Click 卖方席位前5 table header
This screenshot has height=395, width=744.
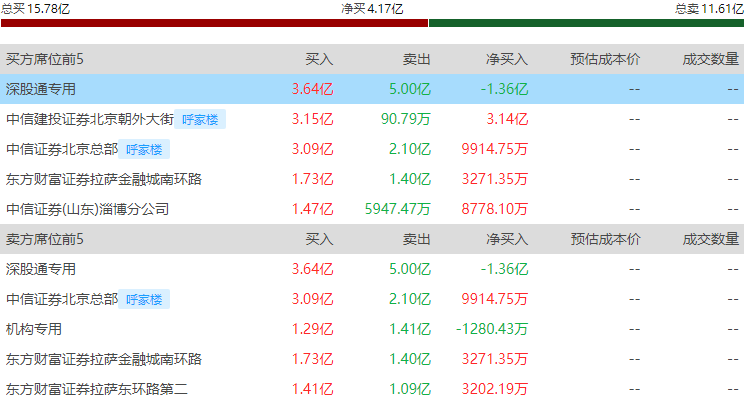[x=45, y=239]
